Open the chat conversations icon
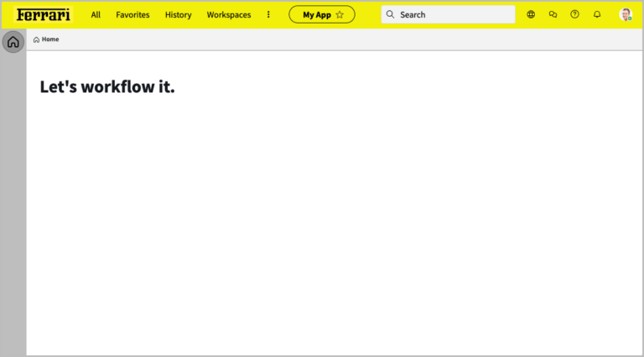 pyautogui.click(x=553, y=15)
